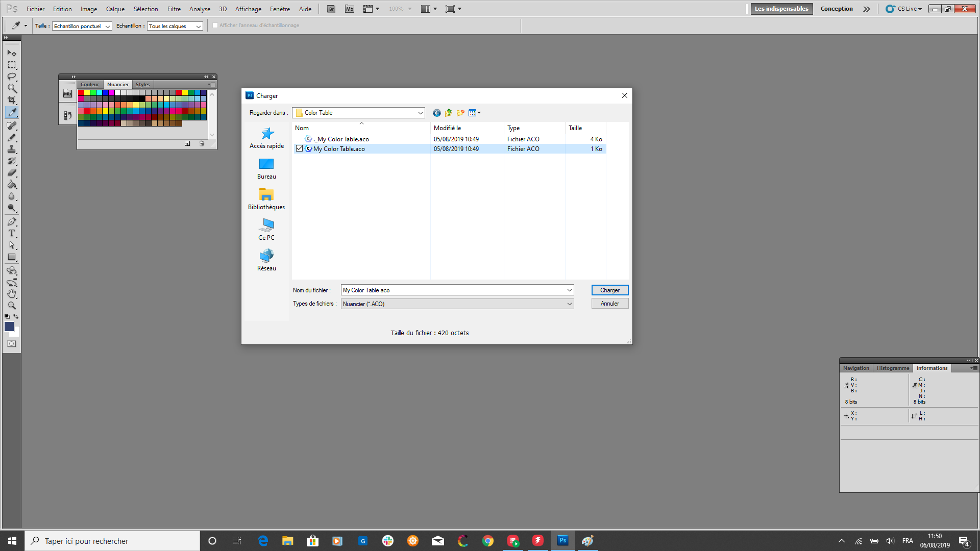Select the Brush tool
The height and width of the screenshot is (551, 980).
(12, 137)
